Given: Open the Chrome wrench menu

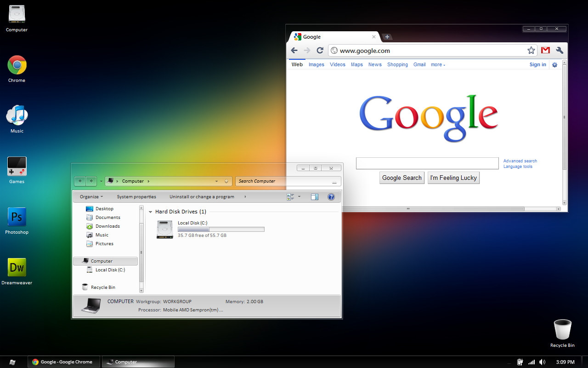Looking at the screenshot, I should pyautogui.click(x=560, y=51).
